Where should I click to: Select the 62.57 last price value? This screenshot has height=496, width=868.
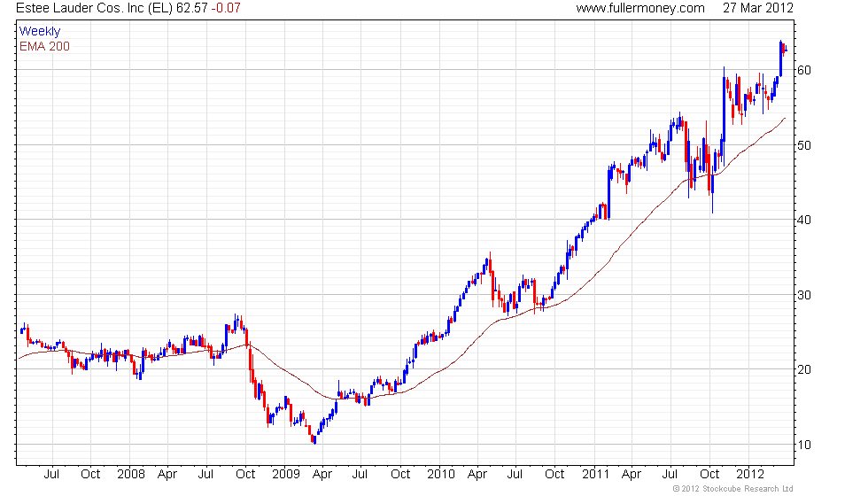pos(192,8)
